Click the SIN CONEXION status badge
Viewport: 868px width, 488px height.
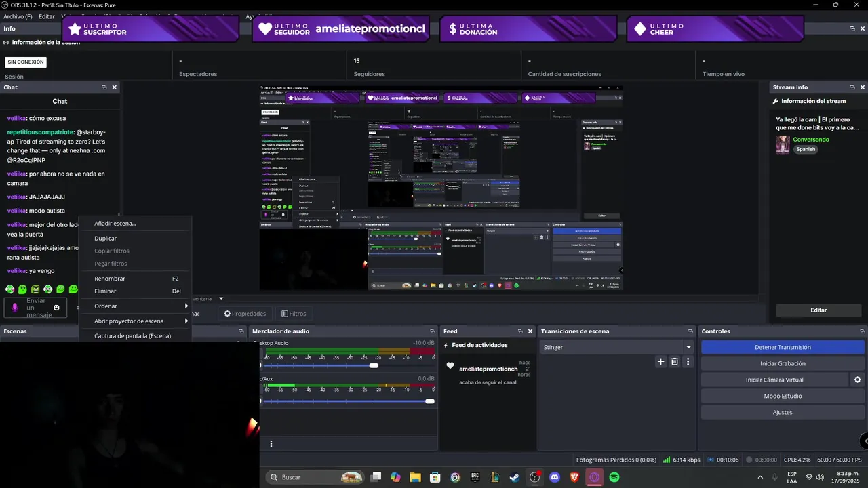[26, 62]
